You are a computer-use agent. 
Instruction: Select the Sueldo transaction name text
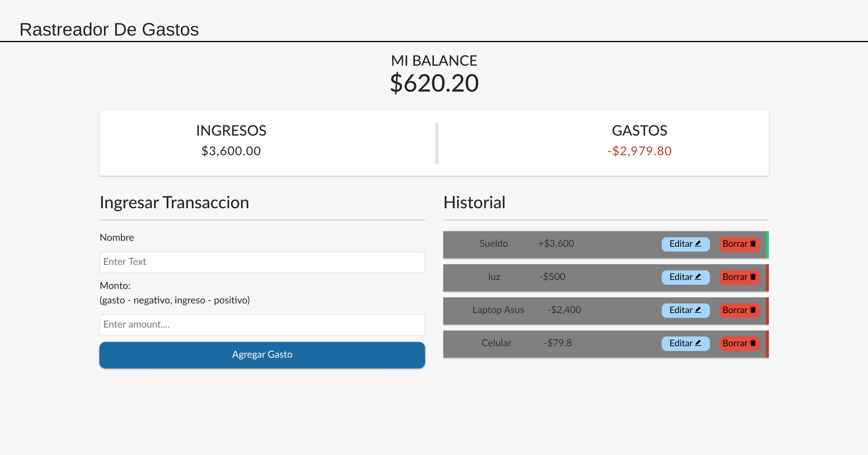493,243
